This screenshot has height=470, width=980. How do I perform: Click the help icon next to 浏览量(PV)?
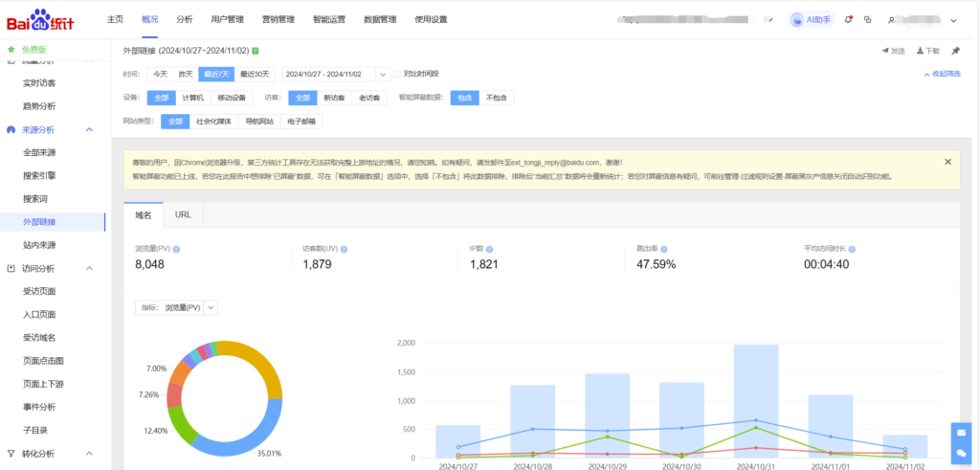176,250
